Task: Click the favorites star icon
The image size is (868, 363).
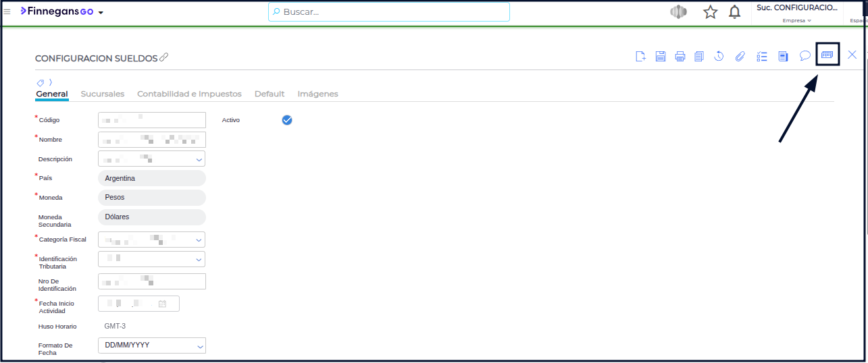Action: [x=710, y=12]
